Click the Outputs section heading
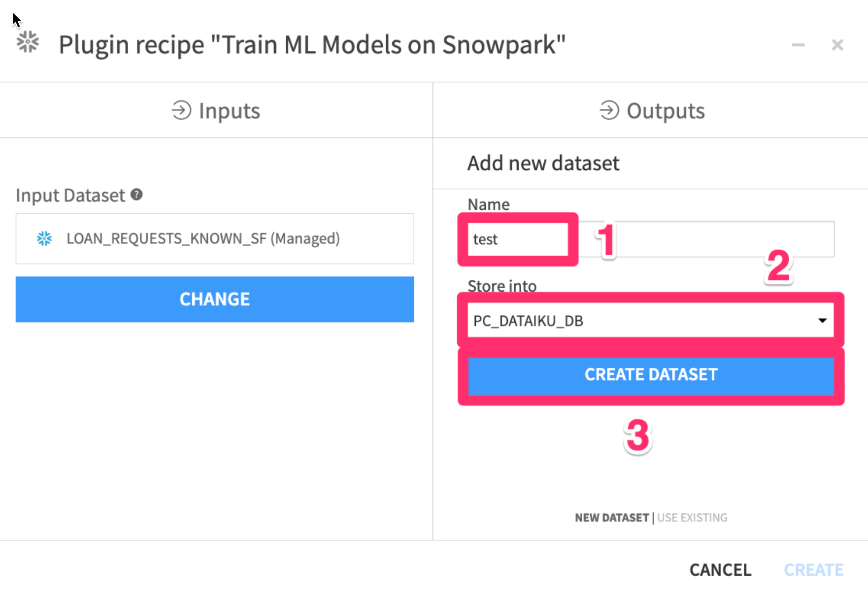868x594 pixels. pos(665,111)
